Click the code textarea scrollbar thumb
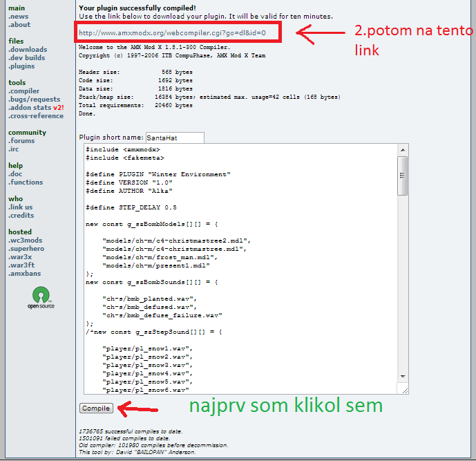Viewport: 476px width, 461px height. pos(403,176)
